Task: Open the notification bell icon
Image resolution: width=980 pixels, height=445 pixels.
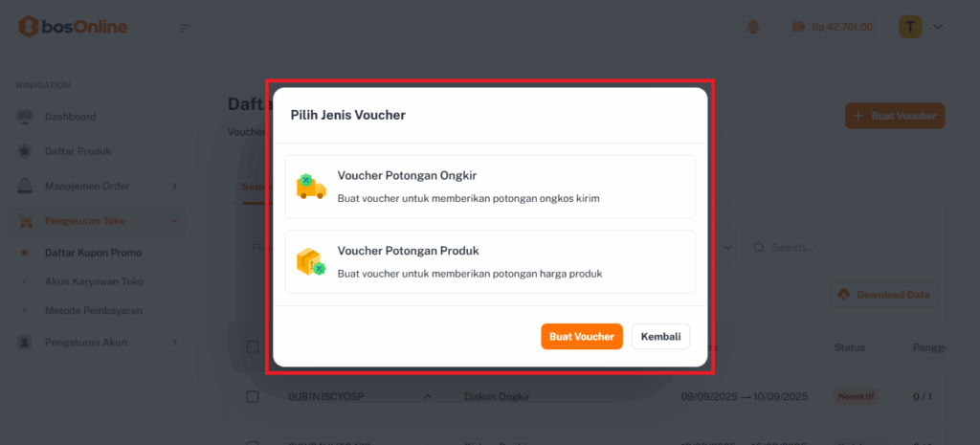Action: point(753,27)
